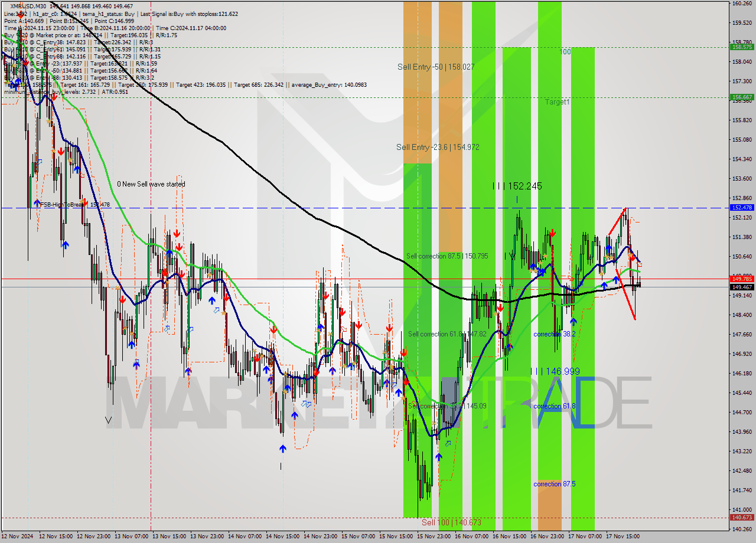
Task: Click the 146.180 price scale value
Action: click(742, 374)
